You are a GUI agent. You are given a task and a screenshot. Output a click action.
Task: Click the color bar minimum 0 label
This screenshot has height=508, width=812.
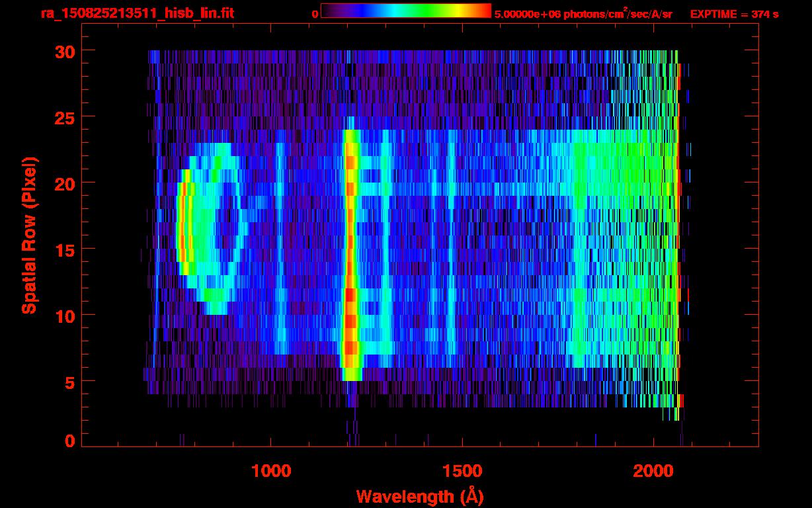point(315,14)
